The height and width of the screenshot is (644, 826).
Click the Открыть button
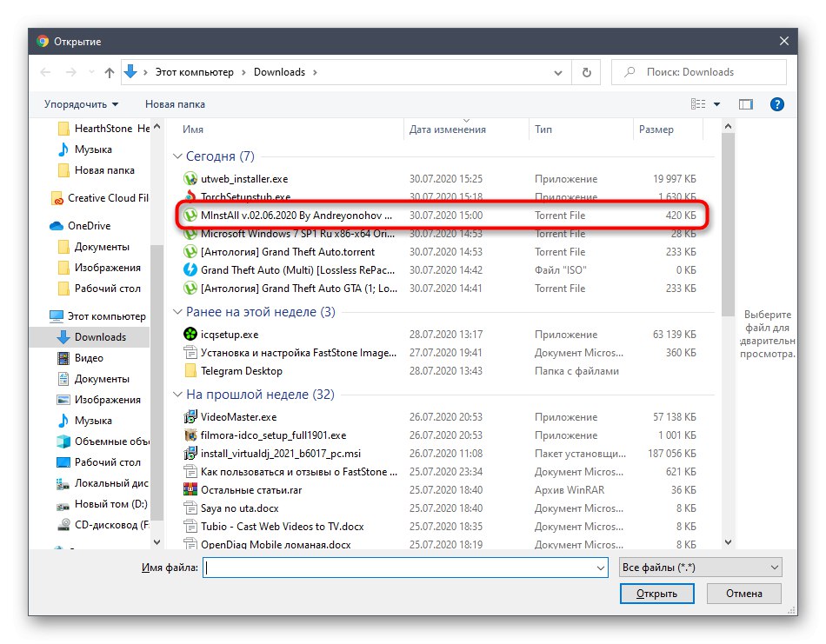(x=656, y=594)
